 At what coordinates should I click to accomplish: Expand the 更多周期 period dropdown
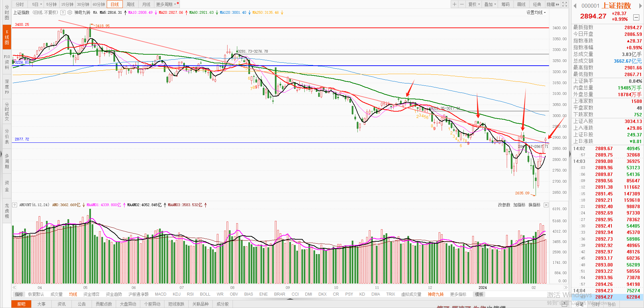[x=166, y=4]
